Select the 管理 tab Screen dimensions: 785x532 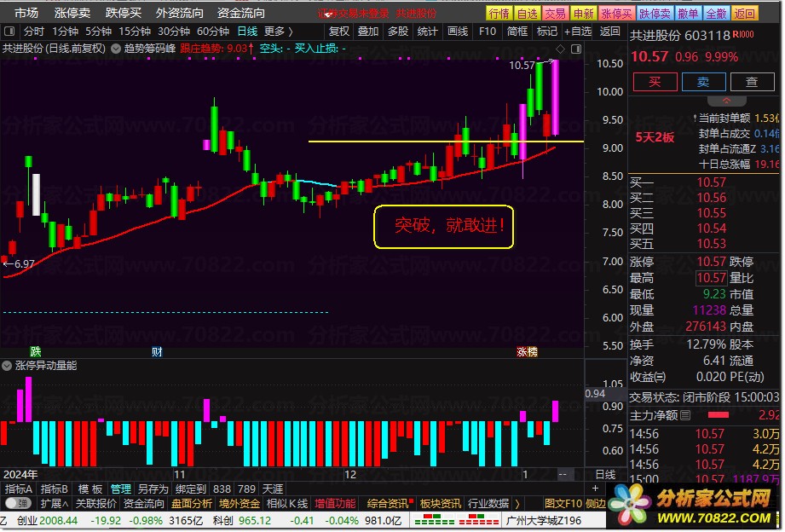(121, 489)
